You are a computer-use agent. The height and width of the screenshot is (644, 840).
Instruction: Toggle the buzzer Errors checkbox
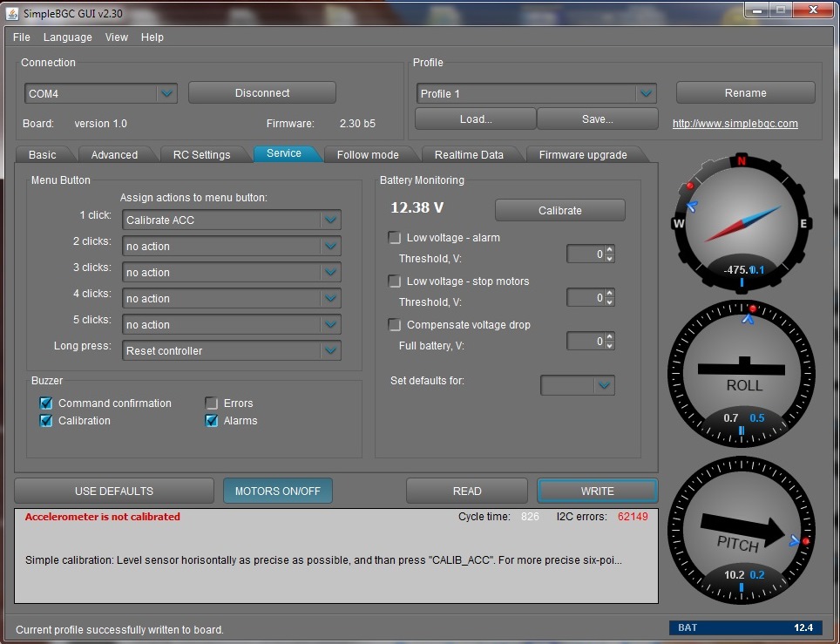(x=212, y=403)
